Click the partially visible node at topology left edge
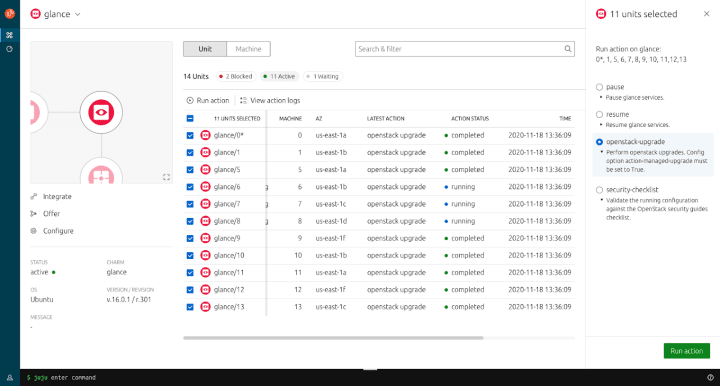 [x=39, y=112]
